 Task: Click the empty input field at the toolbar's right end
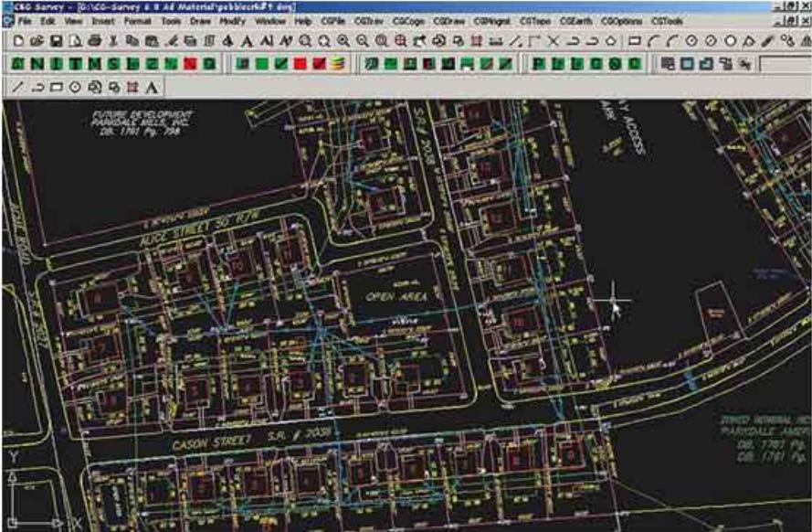pyautogui.click(x=785, y=64)
